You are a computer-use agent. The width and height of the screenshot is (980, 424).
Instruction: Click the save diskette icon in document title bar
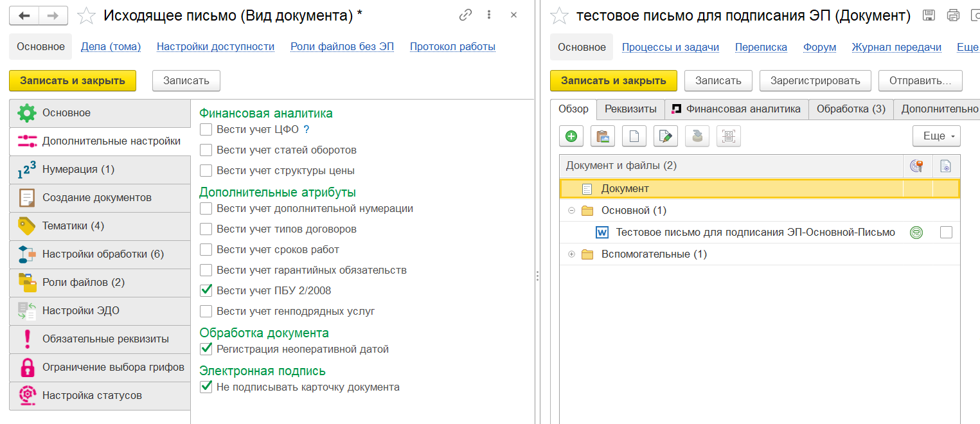(929, 15)
